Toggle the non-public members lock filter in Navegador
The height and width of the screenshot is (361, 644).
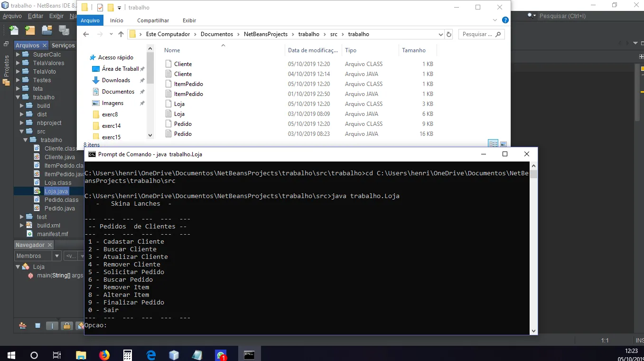click(67, 326)
